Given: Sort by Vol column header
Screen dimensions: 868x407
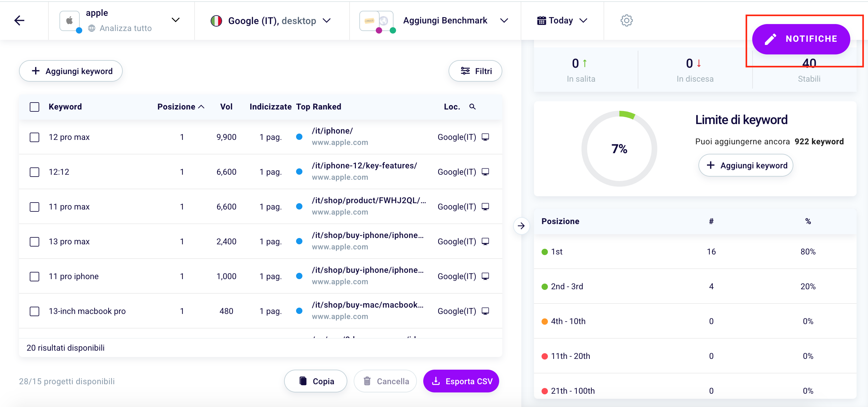Looking at the screenshot, I should click(x=226, y=107).
